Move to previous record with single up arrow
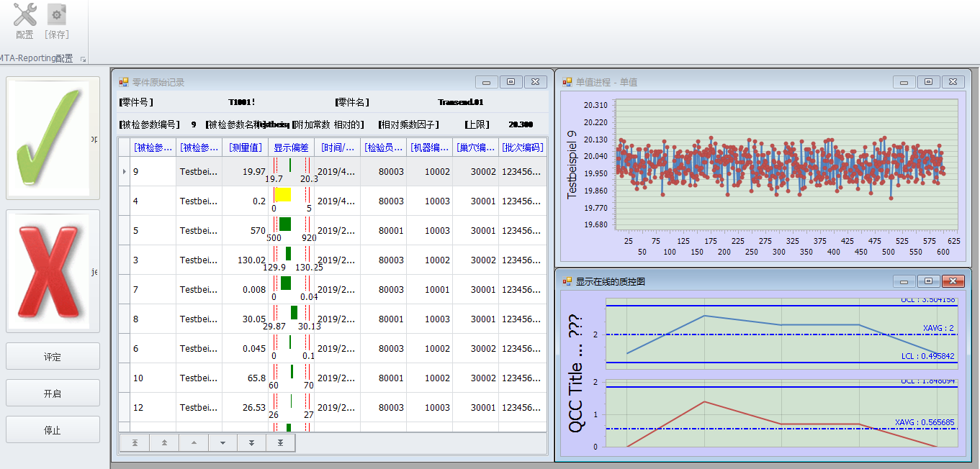 [193, 443]
